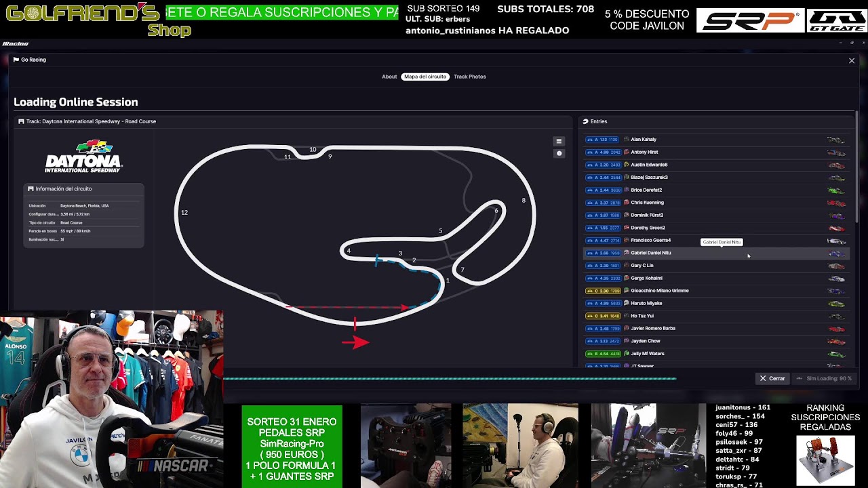
Task: Click the track icon beside Track: Daytona
Action: click(21, 121)
